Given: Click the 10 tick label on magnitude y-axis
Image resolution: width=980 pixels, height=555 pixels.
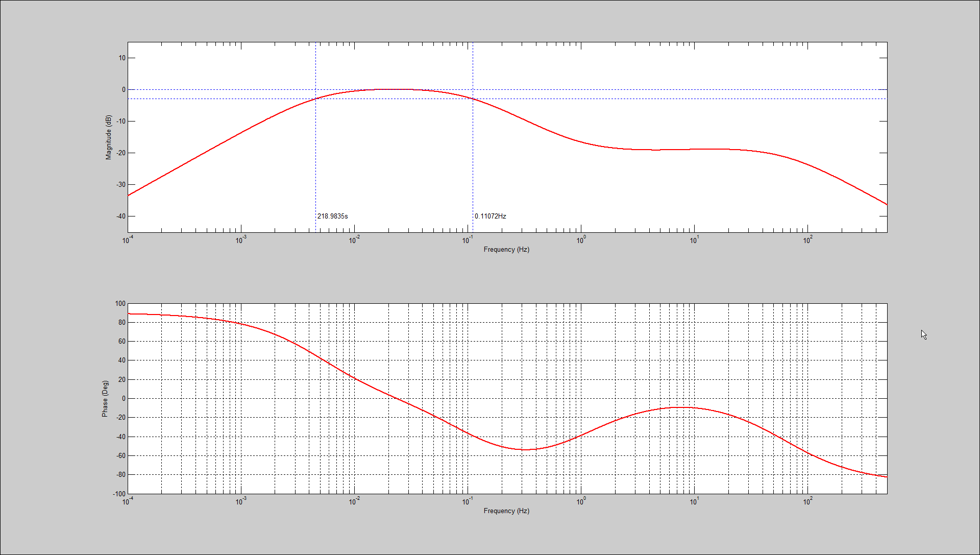Looking at the screenshot, I should pos(122,58).
